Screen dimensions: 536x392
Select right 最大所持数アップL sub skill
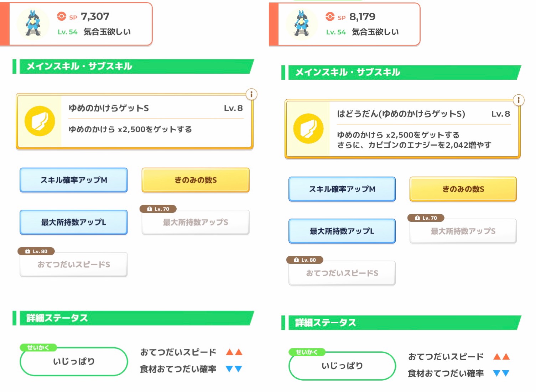[x=342, y=231]
